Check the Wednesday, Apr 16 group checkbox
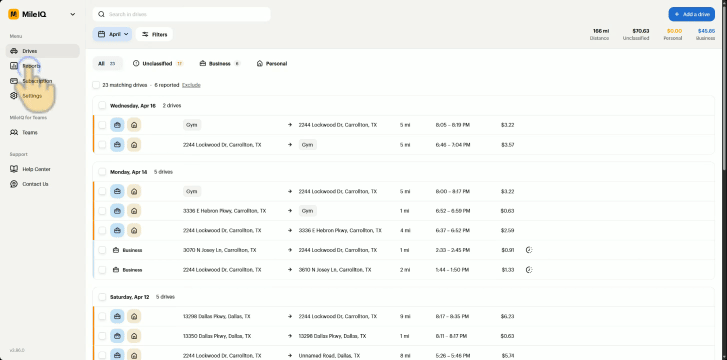 pos(102,105)
